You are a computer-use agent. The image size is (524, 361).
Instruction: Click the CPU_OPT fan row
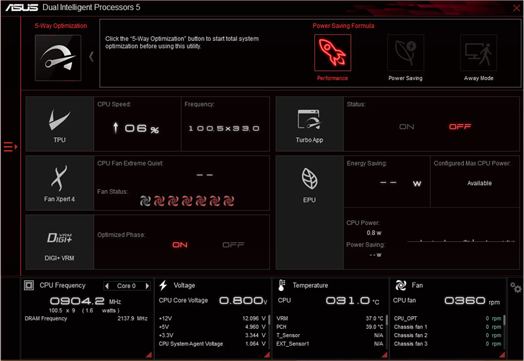[447, 319]
